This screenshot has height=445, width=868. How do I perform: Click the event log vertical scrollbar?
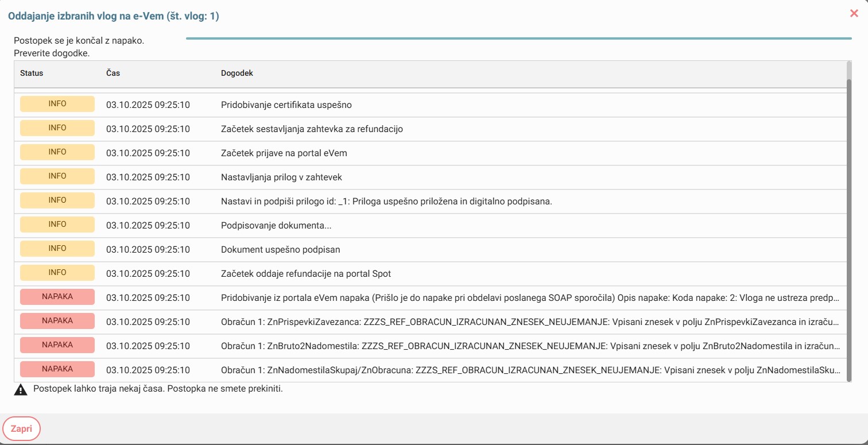point(849,230)
